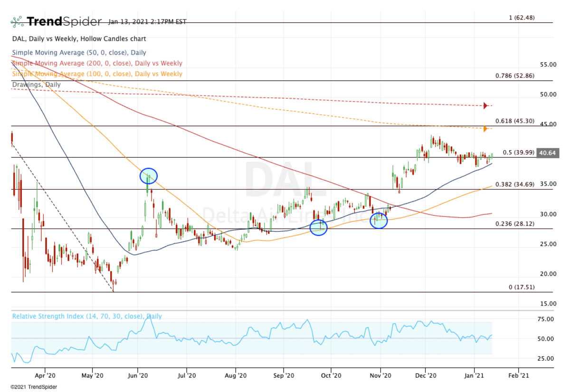Select the blue circle annotation near October '20

(x=319, y=227)
